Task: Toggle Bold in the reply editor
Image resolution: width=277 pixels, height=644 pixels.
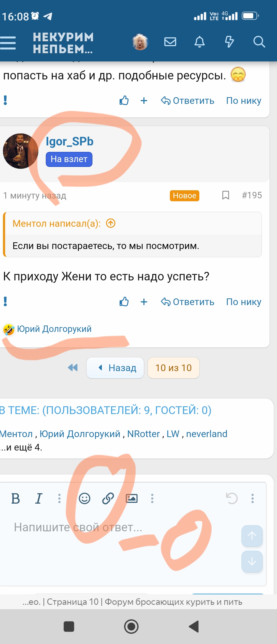Action: [16, 499]
